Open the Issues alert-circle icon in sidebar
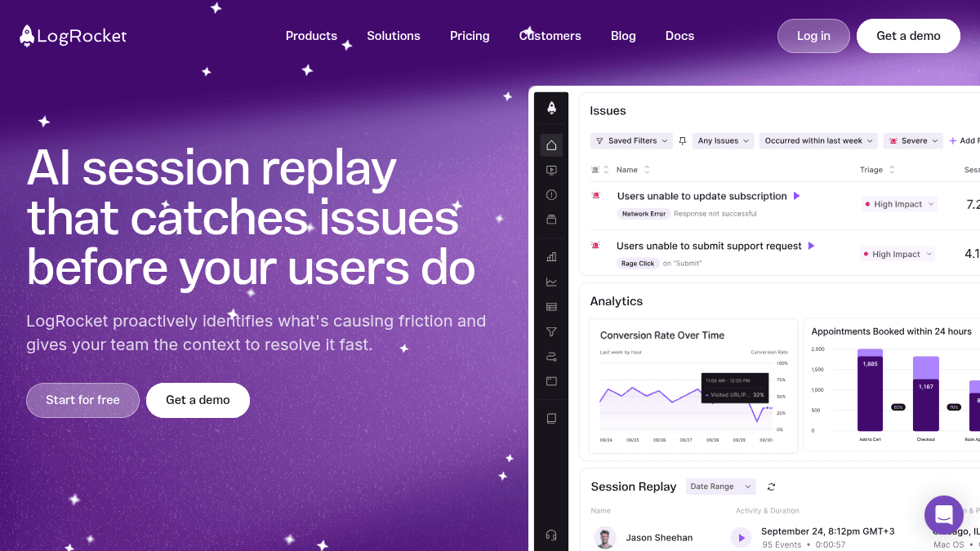The width and height of the screenshot is (980, 551). (x=551, y=195)
